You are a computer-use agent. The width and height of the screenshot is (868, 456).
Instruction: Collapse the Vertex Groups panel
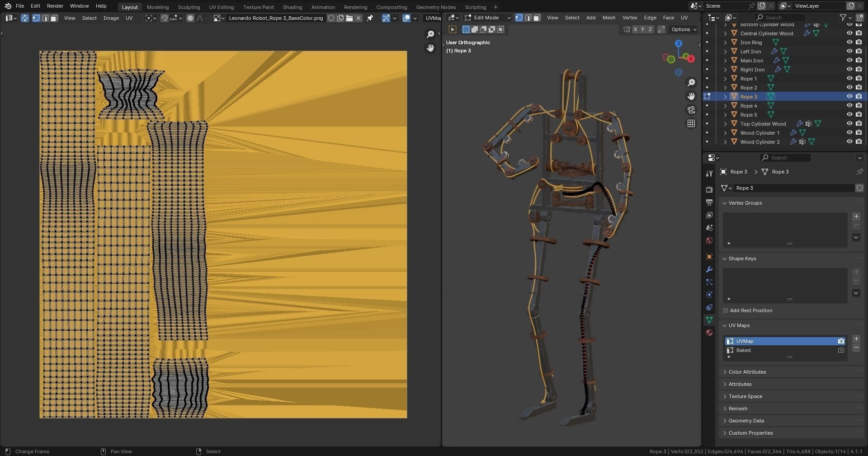point(724,203)
